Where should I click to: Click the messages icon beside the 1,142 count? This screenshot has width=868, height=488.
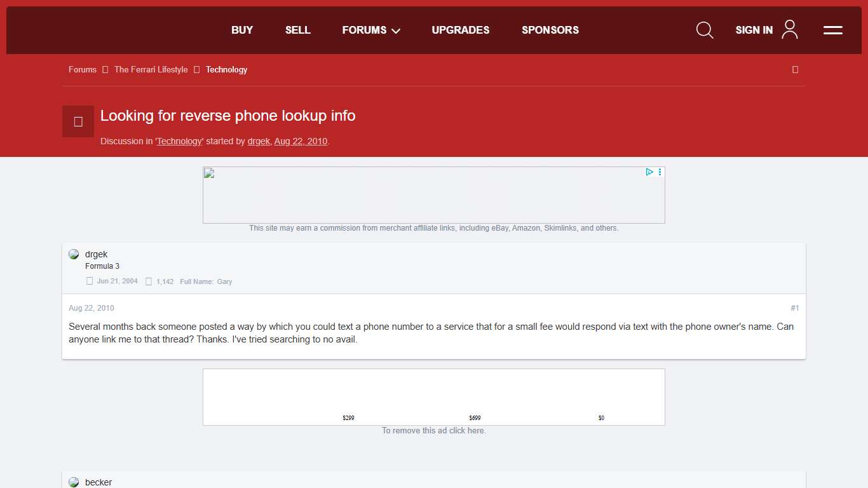click(148, 281)
